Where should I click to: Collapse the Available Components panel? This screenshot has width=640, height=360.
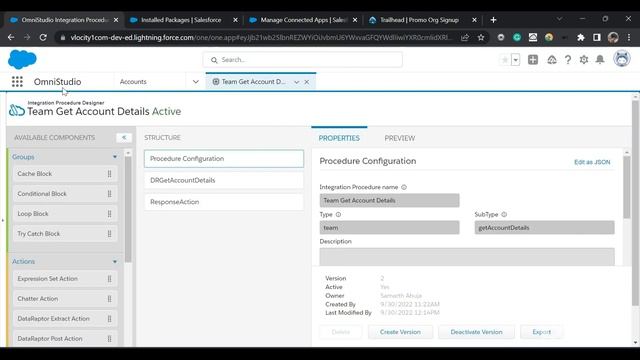coord(124,138)
